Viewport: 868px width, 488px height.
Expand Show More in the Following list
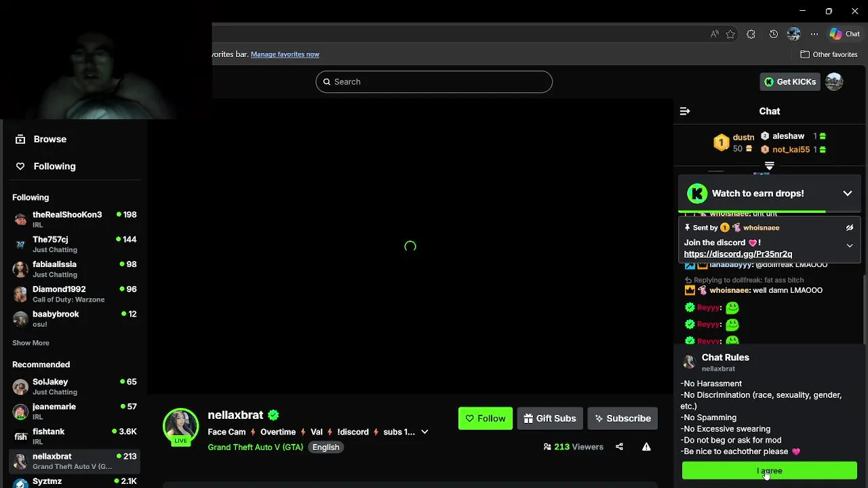click(31, 343)
